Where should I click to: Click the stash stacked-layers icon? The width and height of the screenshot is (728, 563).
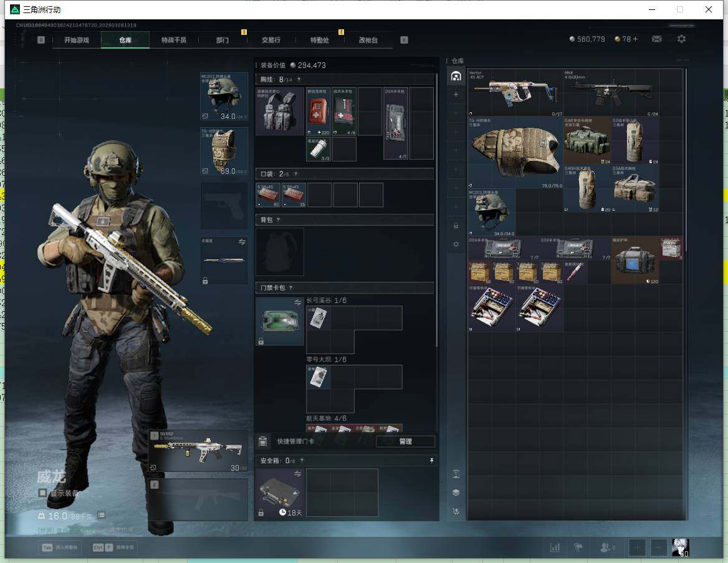click(x=456, y=493)
